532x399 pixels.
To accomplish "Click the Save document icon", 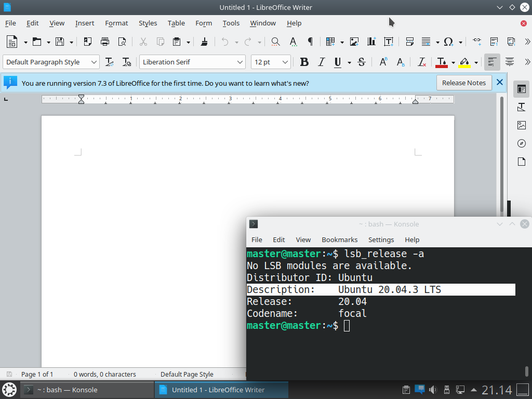I will pos(60,42).
